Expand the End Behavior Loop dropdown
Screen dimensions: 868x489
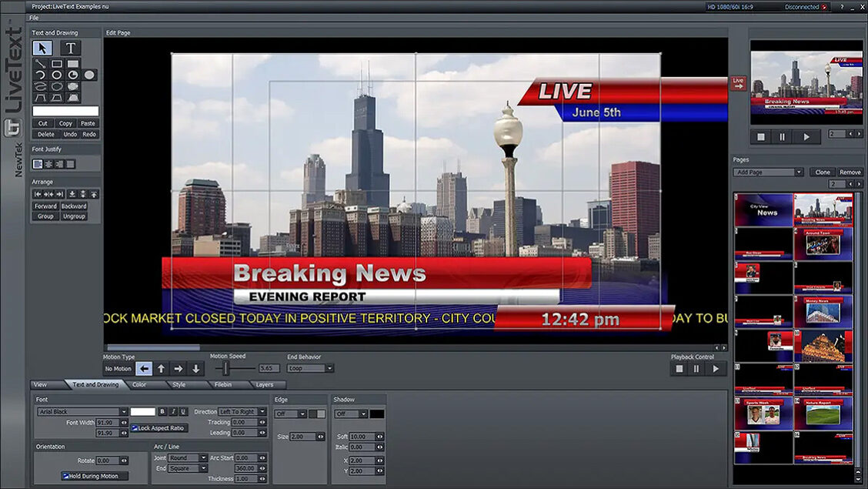click(310, 369)
